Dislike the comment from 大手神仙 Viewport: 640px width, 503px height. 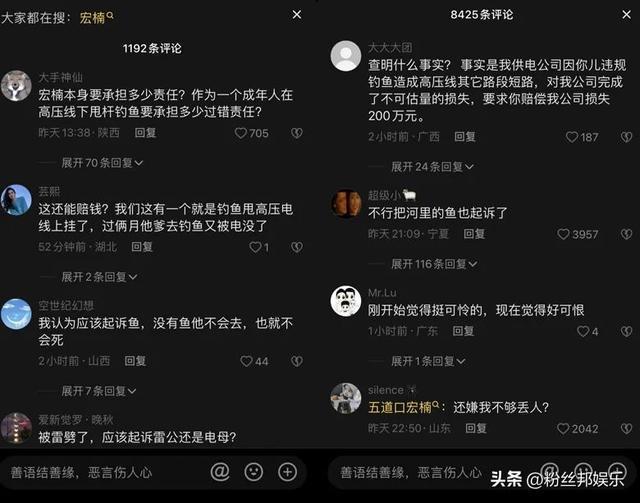pyautogui.click(x=297, y=133)
